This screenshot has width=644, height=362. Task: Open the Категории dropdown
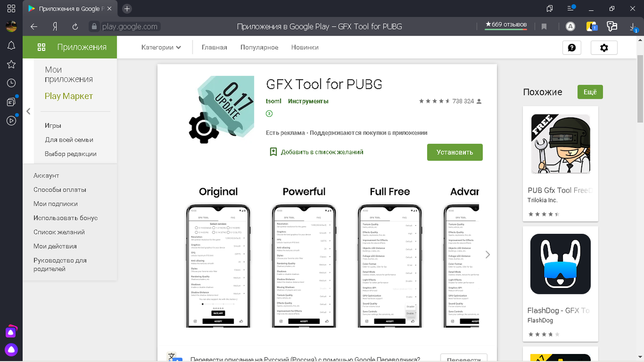point(161,47)
